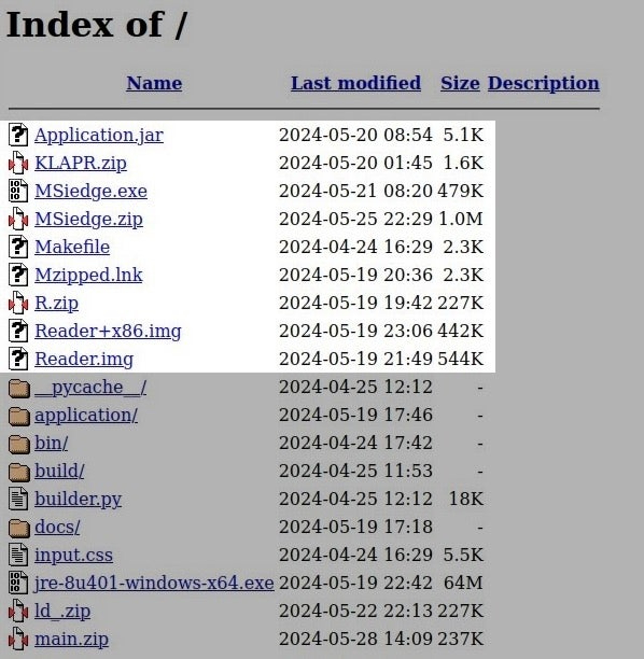This screenshot has width=644, height=659.
Task: Click the folder icon beside build/
Action: [x=19, y=472]
